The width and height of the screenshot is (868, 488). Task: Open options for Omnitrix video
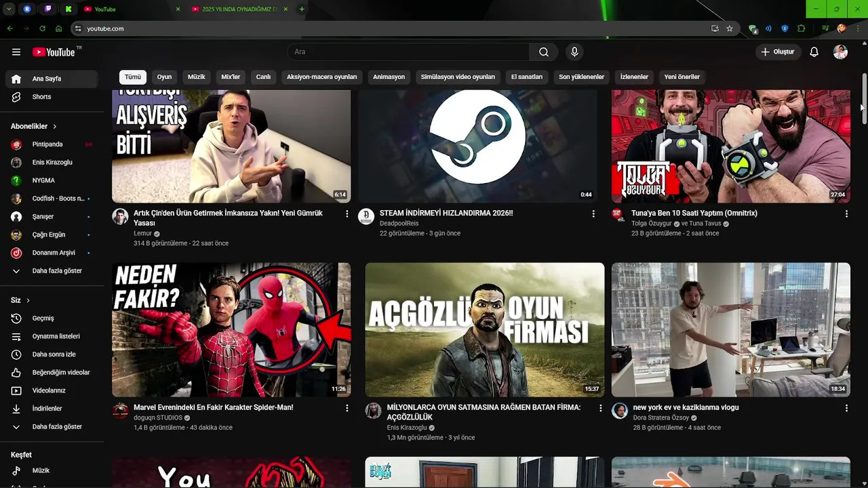(x=846, y=213)
